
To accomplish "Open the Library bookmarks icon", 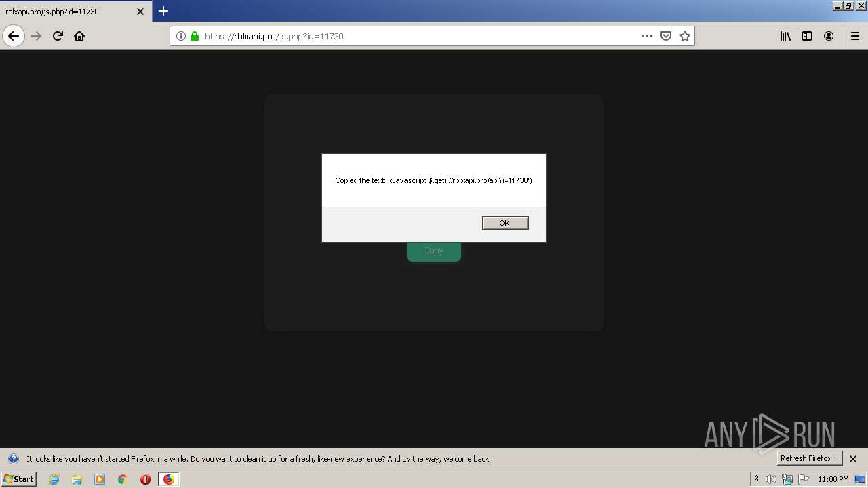I will click(x=785, y=36).
